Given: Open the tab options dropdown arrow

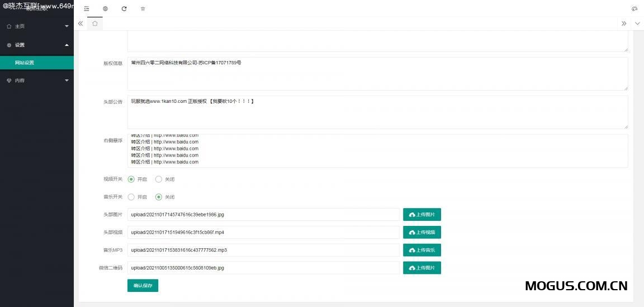Looking at the screenshot, I should pyautogui.click(x=637, y=23).
